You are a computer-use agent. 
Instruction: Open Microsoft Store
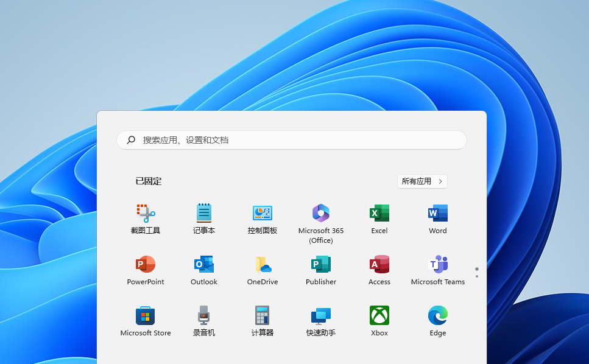coord(146,321)
